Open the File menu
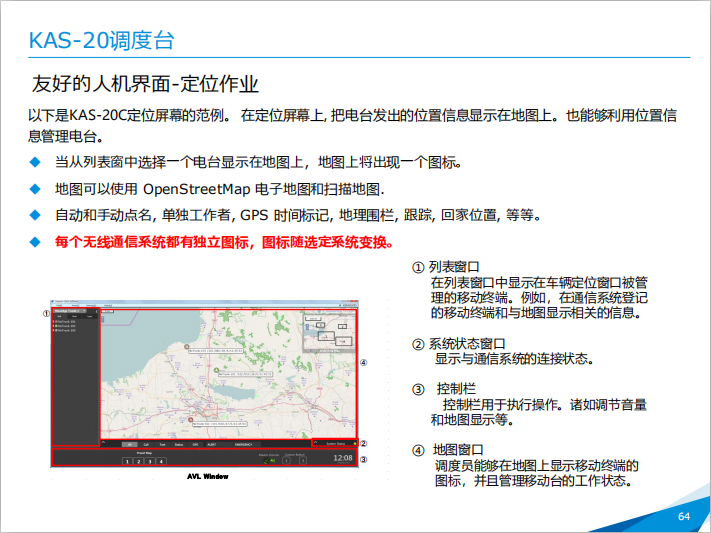 pyautogui.click(x=57, y=307)
